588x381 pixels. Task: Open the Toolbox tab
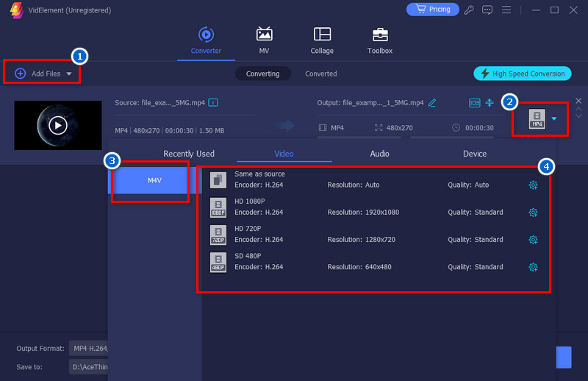[x=379, y=40]
